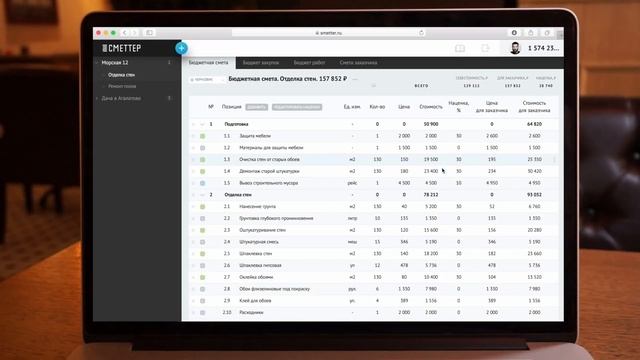Click row name Расходники
640x360 pixels.
[251, 313]
